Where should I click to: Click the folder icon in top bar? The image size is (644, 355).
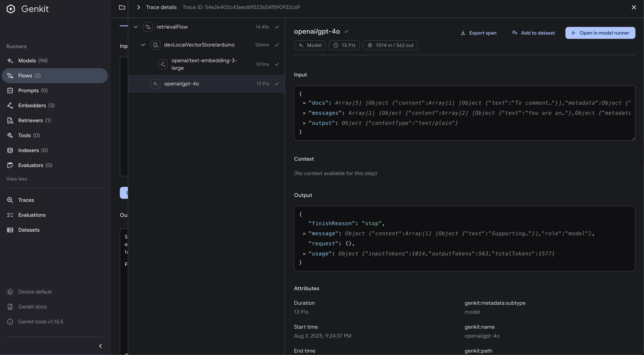[x=122, y=7]
